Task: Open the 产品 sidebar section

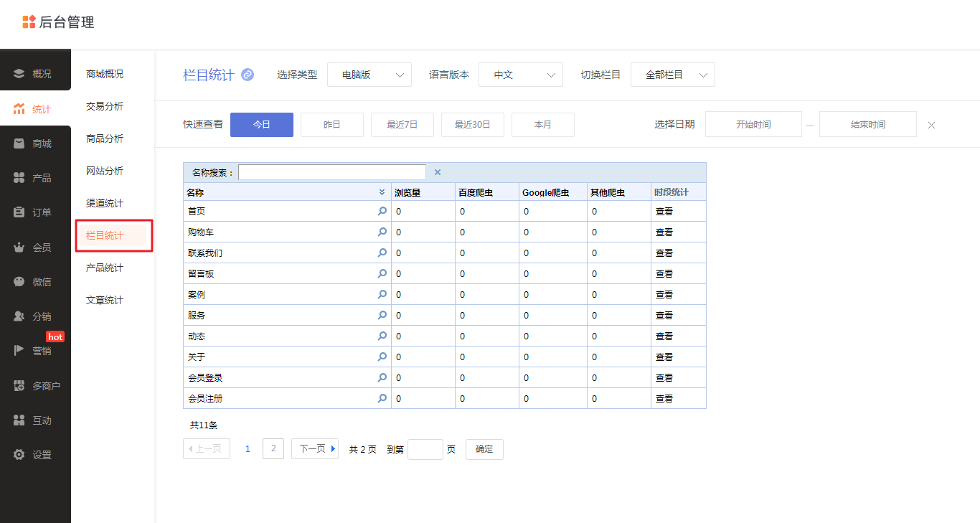Action: pyautogui.click(x=35, y=178)
